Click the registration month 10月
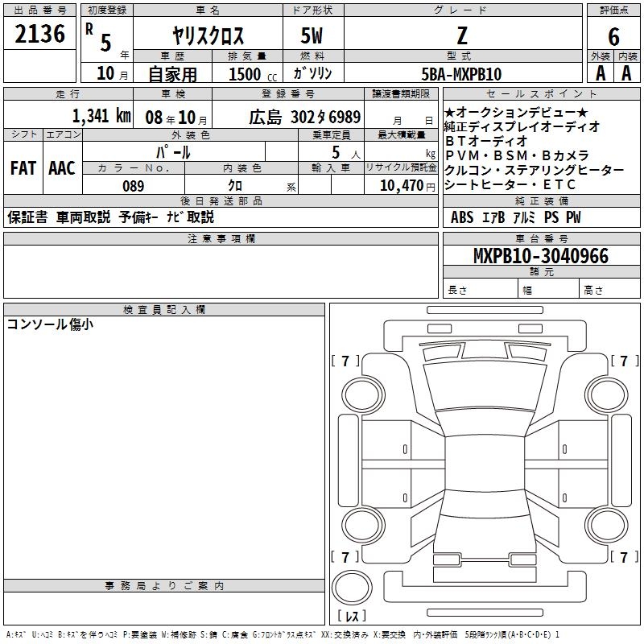 tap(112, 73)
